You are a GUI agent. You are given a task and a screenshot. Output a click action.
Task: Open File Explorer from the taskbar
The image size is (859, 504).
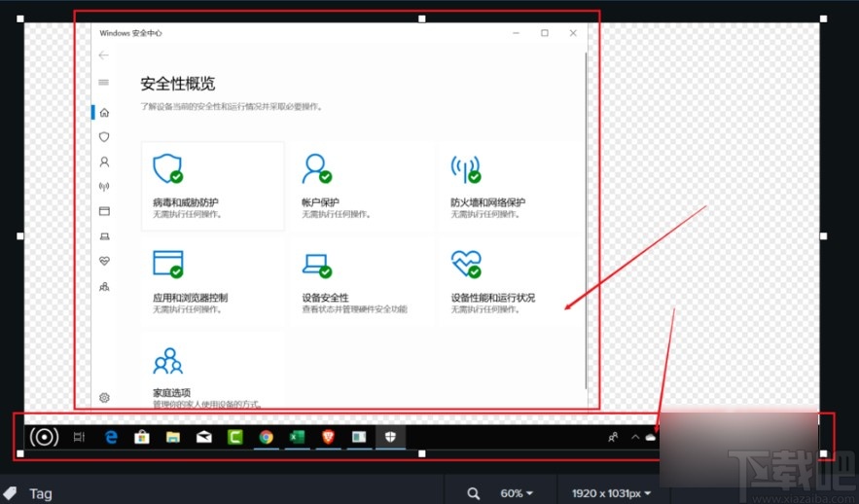point(173,437)
